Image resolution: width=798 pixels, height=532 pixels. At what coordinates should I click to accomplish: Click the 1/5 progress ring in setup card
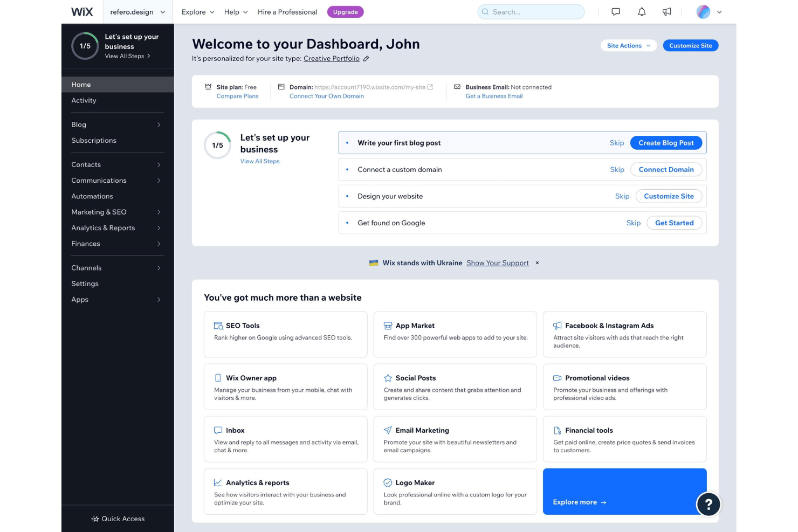point(218,145)
